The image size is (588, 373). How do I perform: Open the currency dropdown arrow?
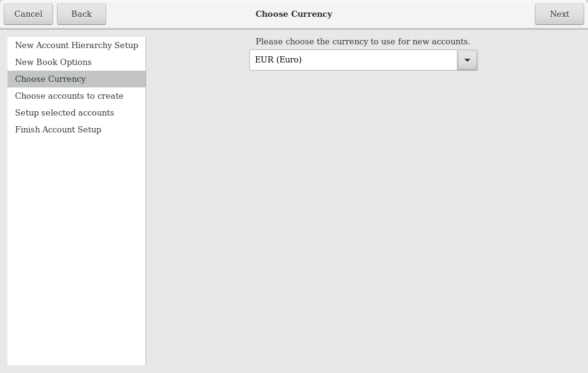467,60
